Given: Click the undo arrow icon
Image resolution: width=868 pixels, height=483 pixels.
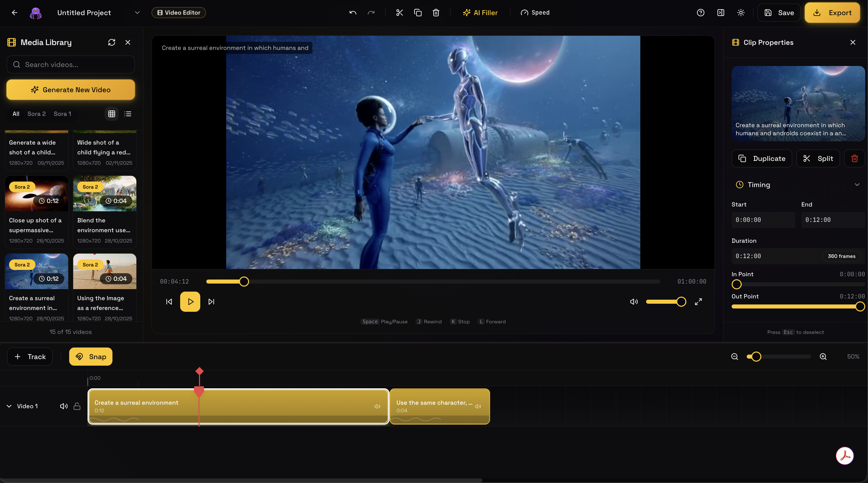Looking at the screenshot, I should [353, 13].
